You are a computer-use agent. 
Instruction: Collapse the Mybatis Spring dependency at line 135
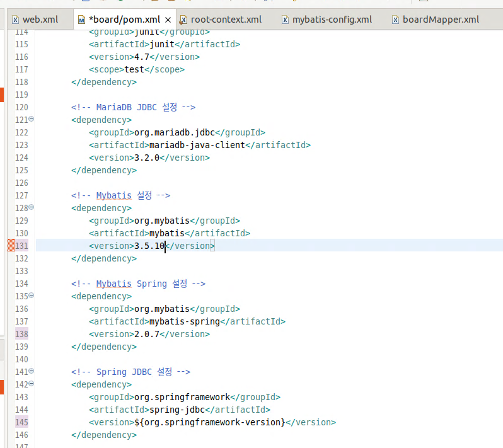click(32, 296)
